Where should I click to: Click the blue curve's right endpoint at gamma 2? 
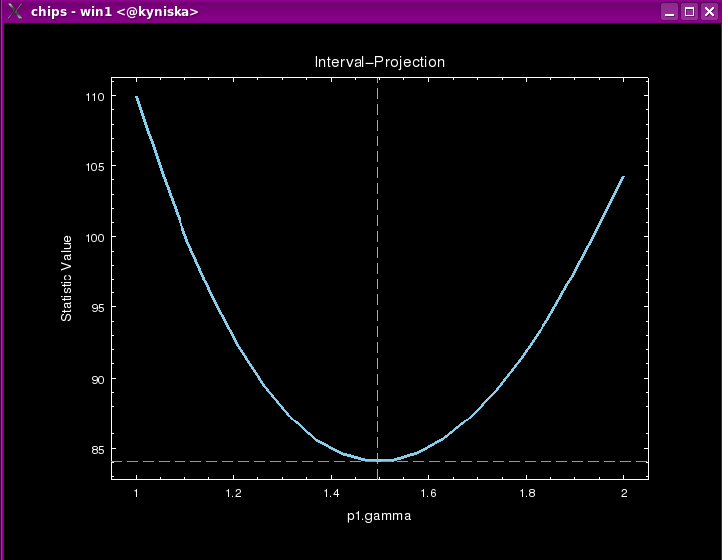coord(623,177)
